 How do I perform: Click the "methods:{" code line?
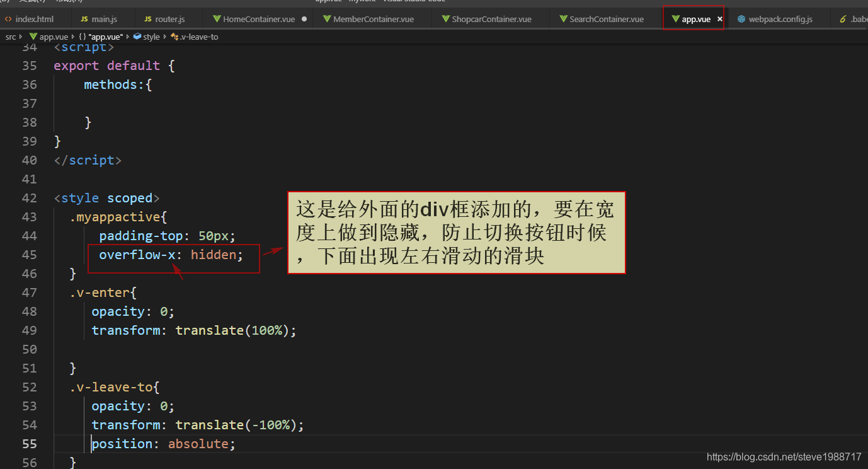118,84
